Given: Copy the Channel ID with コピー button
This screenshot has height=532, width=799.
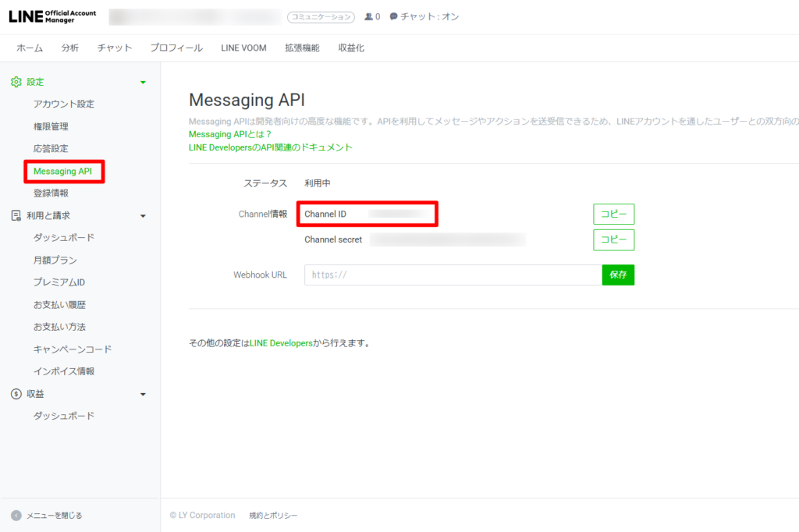Looking at the screenshot, I should click(613, 214).
